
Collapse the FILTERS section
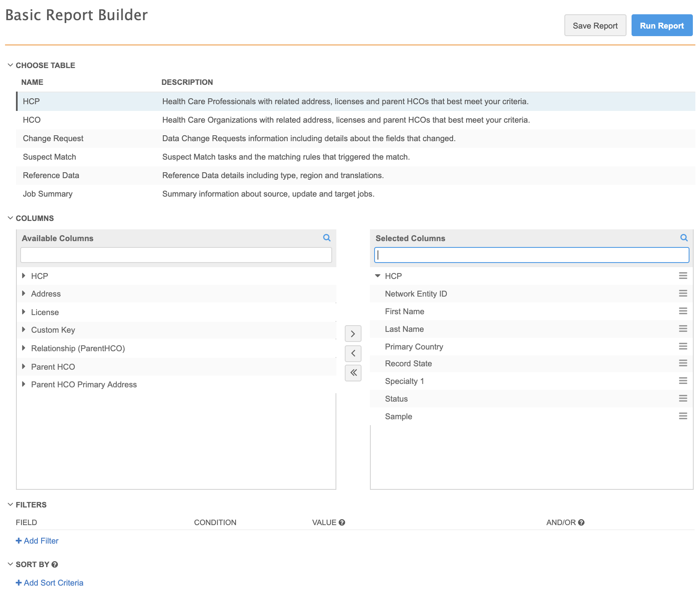coord(10,505)
